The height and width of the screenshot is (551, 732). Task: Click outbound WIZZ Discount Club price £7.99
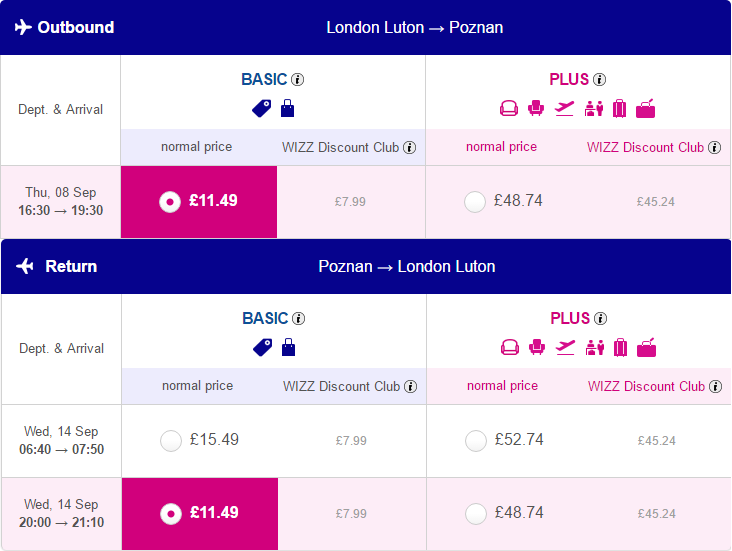click(350, 202)
